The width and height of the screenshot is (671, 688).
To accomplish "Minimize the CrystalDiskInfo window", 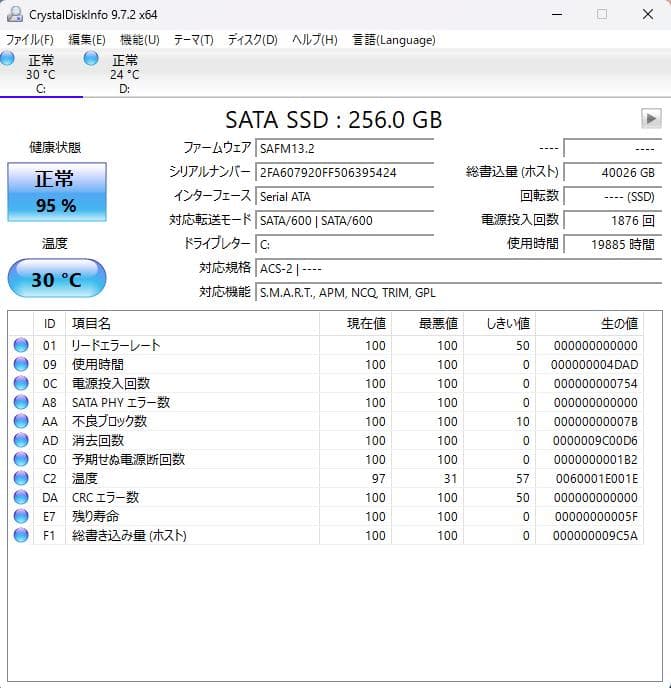I will (x=557, y=14).
